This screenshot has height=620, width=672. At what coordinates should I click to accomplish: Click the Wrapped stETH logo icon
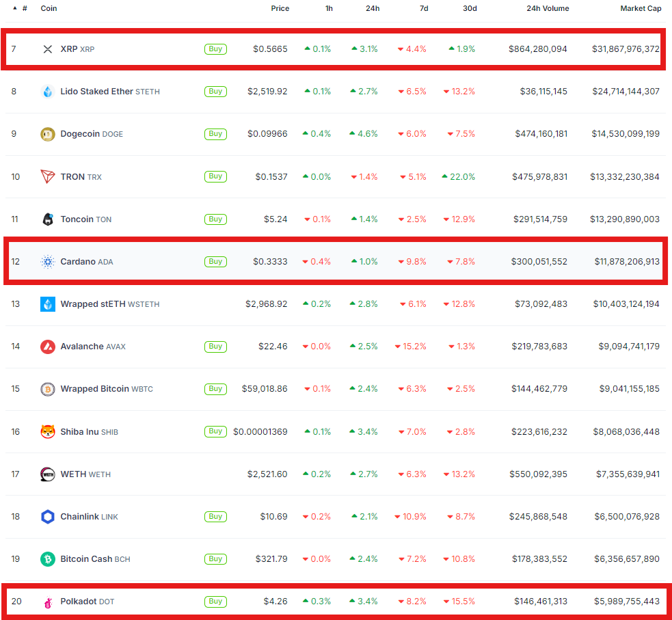pyautogui.click(x=48, y=304)
